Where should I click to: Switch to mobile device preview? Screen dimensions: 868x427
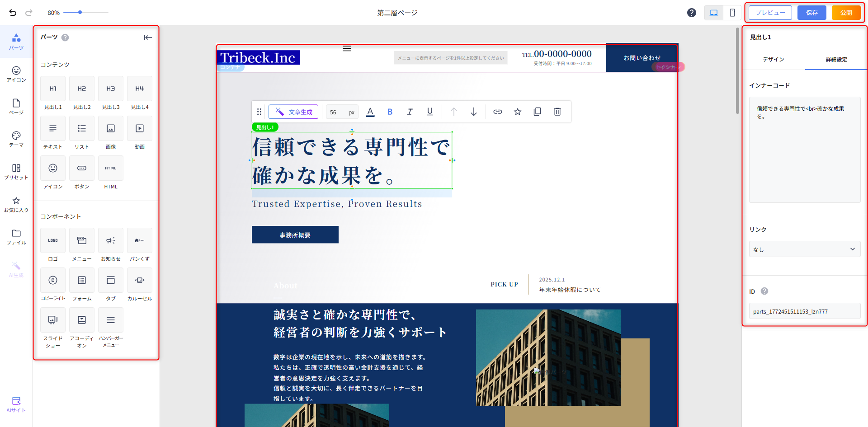coord(732,13)
